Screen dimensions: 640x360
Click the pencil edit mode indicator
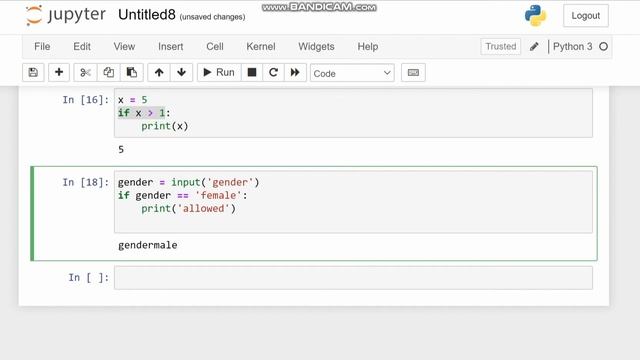click(x=534, y=47)
